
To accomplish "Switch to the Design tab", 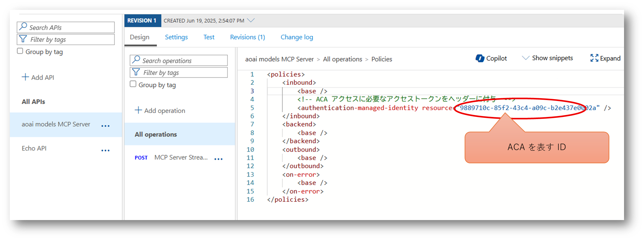I will 140,37.
